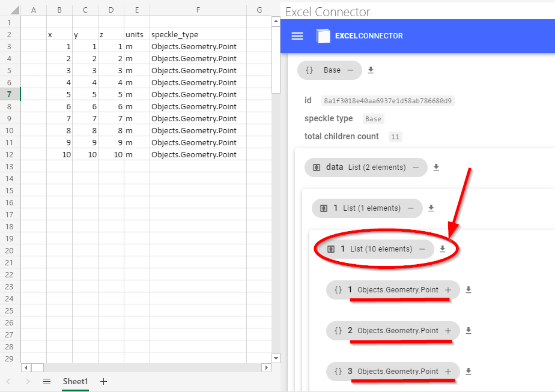
Task: Select column A header
Action: [34, 10]
